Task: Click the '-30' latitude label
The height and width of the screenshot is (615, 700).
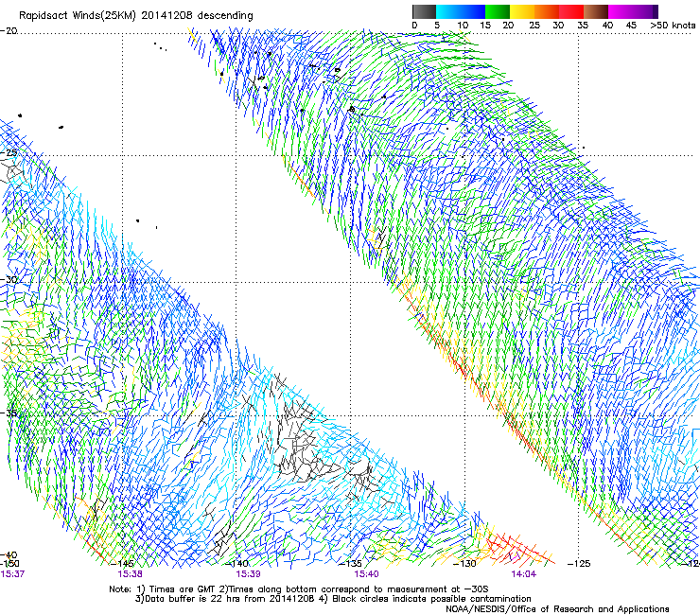Action: (9, 279)
